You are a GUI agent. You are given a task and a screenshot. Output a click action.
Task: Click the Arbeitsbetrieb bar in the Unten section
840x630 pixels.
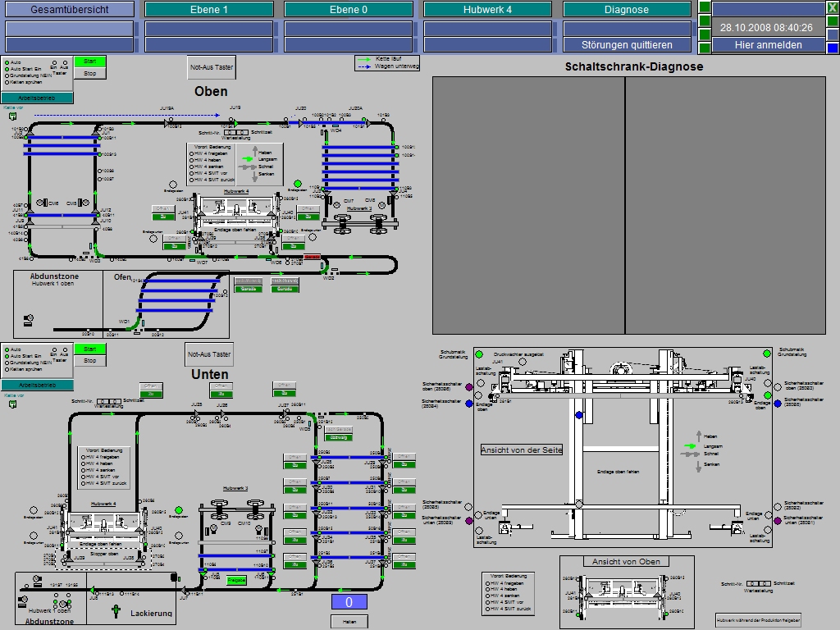pyautogui.click(x=37, y=386)
